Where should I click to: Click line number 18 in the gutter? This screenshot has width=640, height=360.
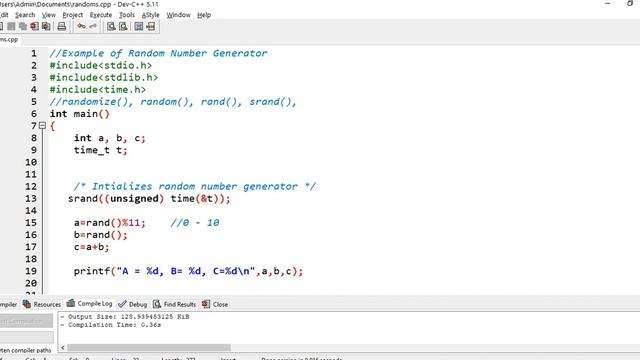point(31,259)
